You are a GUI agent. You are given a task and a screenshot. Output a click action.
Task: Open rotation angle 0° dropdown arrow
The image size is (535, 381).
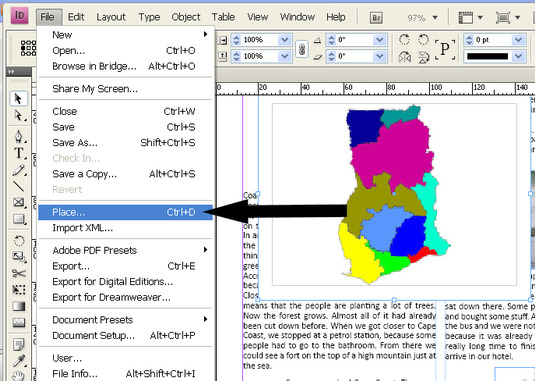379,40
